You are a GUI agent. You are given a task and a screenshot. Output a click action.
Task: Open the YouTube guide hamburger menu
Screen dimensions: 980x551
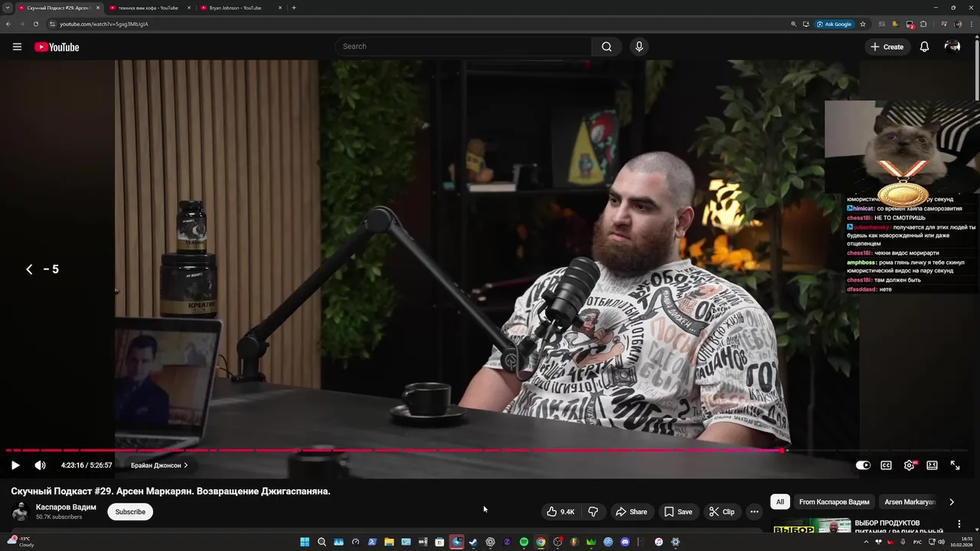pyautogui.click(x=17, y=47)
